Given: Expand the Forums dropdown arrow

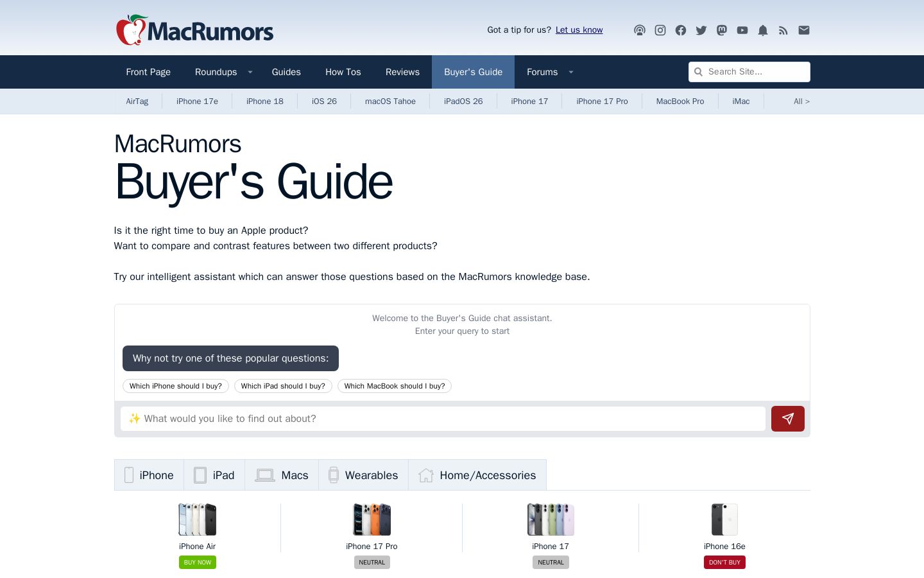Looking at the screenshot, I should pos(571,72).
